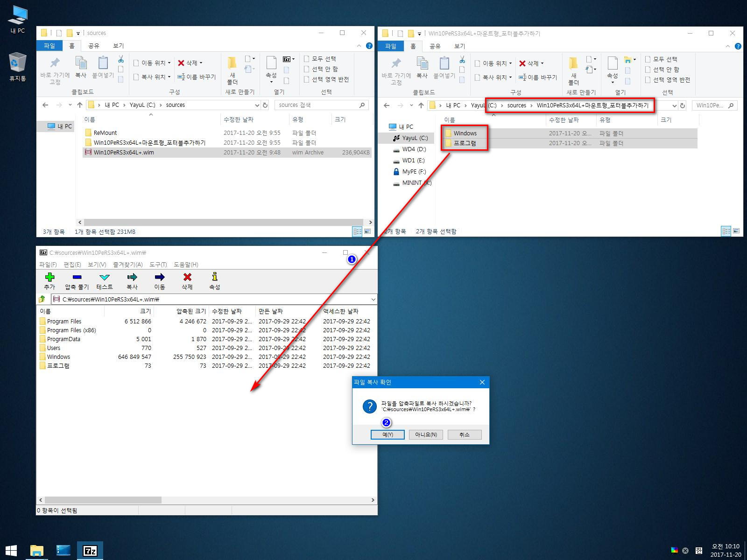Image resolution: width=747 pixels, height=560 pixels.
Task: Click the 7-Zip Properties (속성) icon
Action: coord(215,277)
